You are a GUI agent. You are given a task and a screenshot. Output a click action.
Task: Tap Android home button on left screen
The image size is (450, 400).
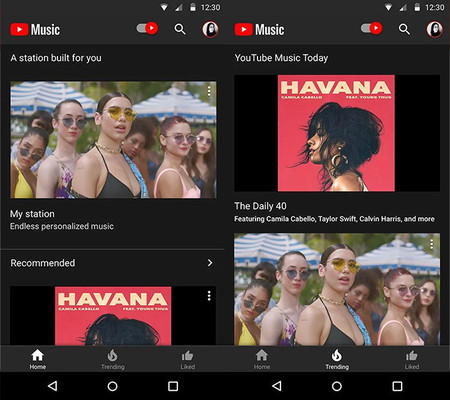[x=113, y=386]
